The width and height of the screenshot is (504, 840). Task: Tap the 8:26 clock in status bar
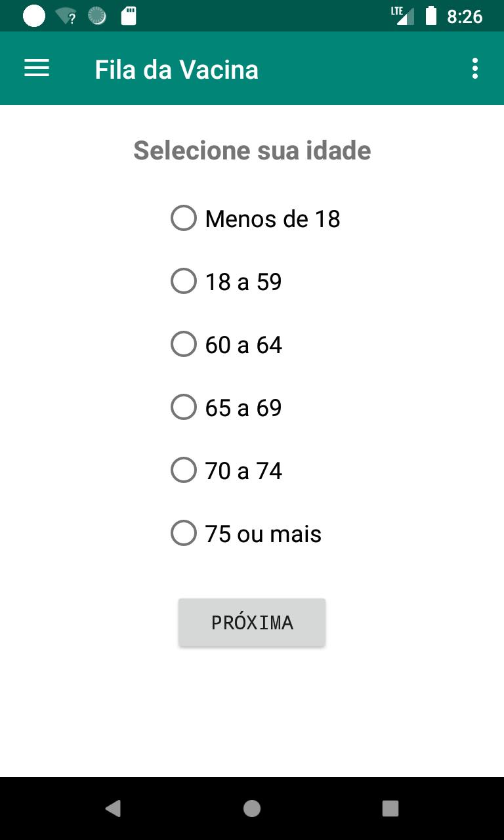click(x=465, y=16)
